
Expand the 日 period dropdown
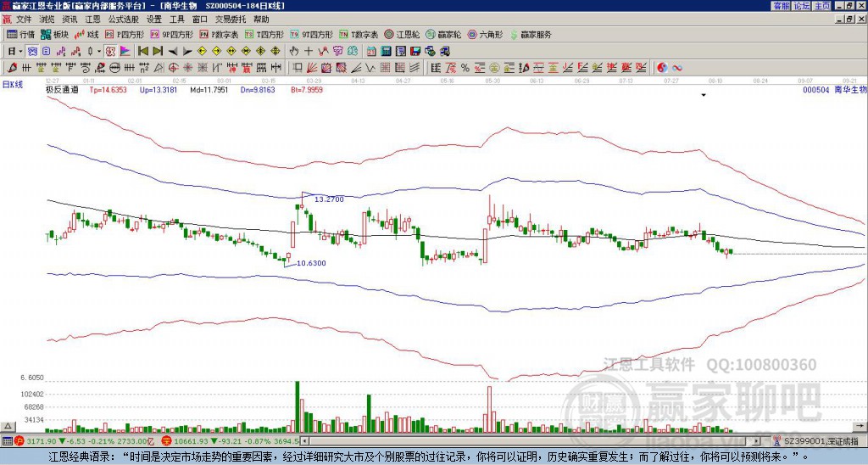(x=20, y=51)
